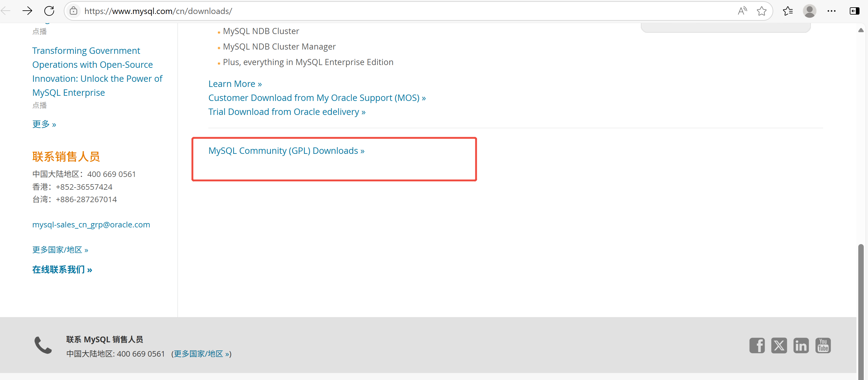Open Customer Download from My Oracle Support link
The width and height of the screenshot is (868, 380).
(x=317, y=98)
